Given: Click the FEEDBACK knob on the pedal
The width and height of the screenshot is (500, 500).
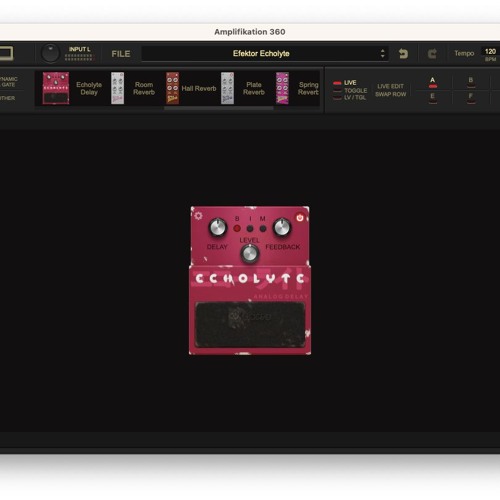Looking at the screenshot, I should (282, 228).
